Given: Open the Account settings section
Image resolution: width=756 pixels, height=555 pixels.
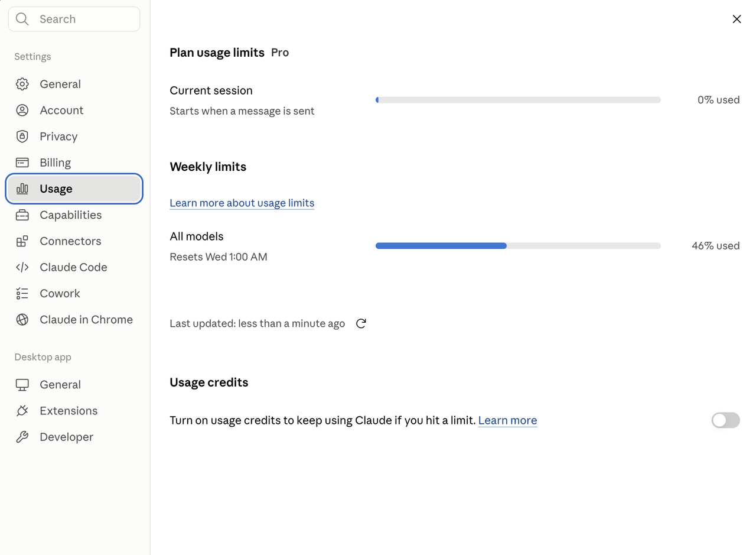Looking at the screenshot, I should [x=74, y=110].
